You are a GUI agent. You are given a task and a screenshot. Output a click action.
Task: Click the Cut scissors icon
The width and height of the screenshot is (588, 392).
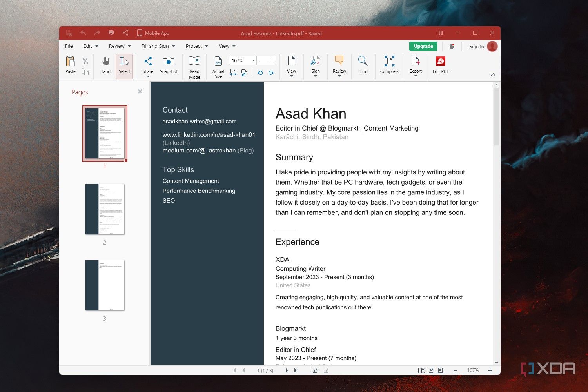[85, 61]
